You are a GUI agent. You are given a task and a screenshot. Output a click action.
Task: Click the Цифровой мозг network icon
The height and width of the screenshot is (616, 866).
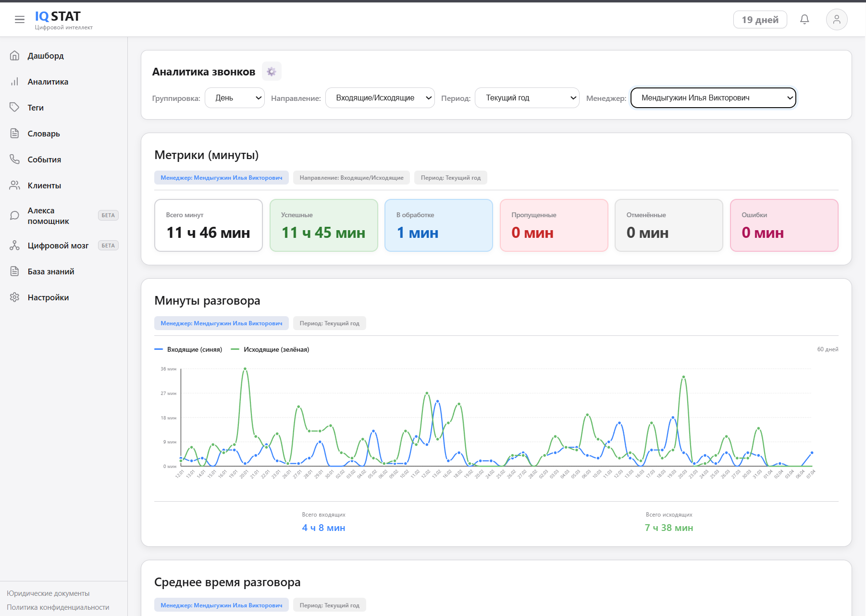pos(15,246)
